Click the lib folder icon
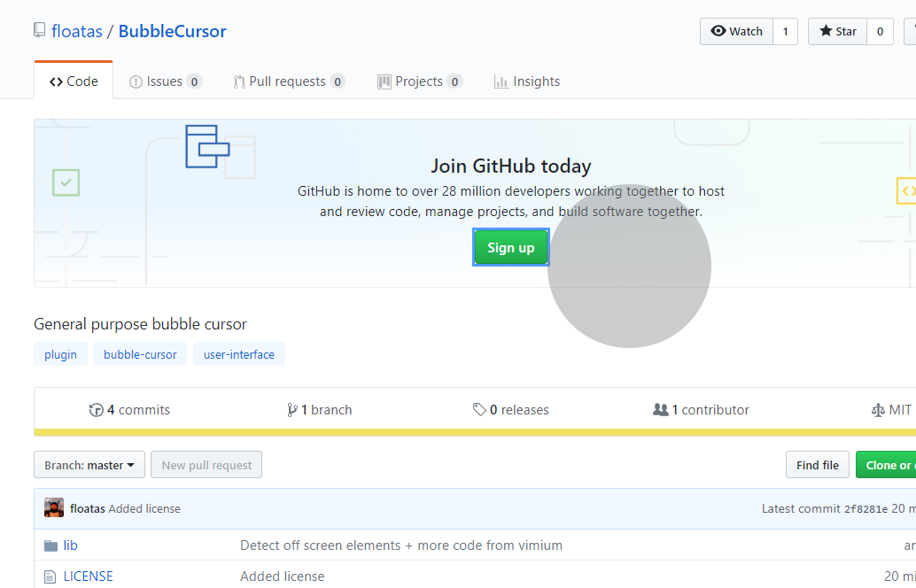 coord(50,546)
